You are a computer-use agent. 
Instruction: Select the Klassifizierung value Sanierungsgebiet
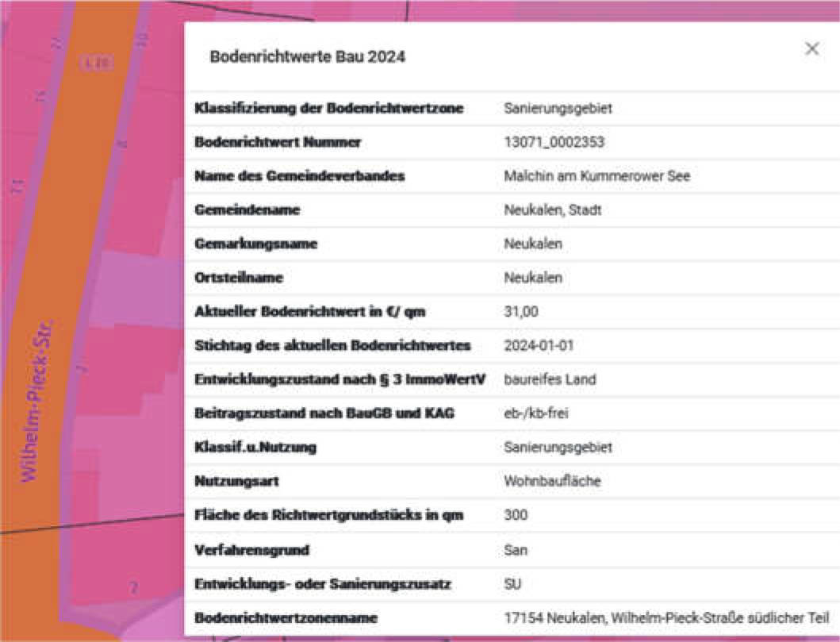coord(550,108)
